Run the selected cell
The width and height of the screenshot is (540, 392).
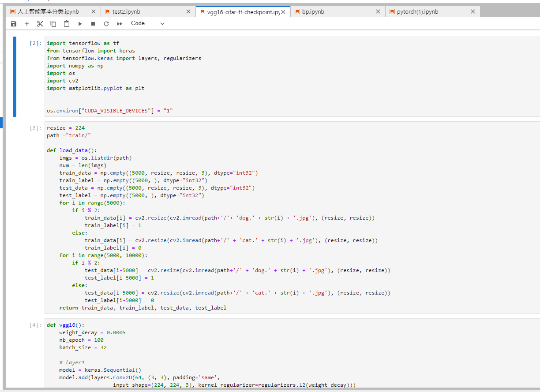pos(80,24)
